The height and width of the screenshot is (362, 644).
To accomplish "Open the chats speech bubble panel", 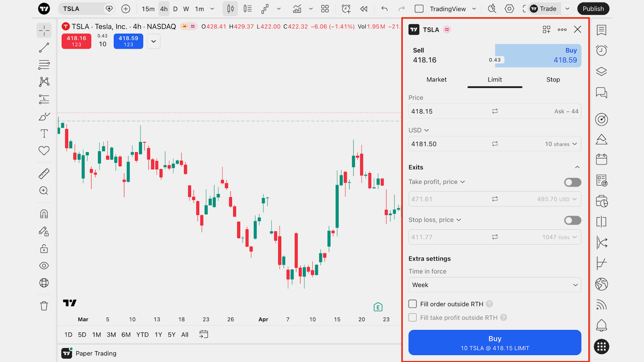I will coord(601,93).
